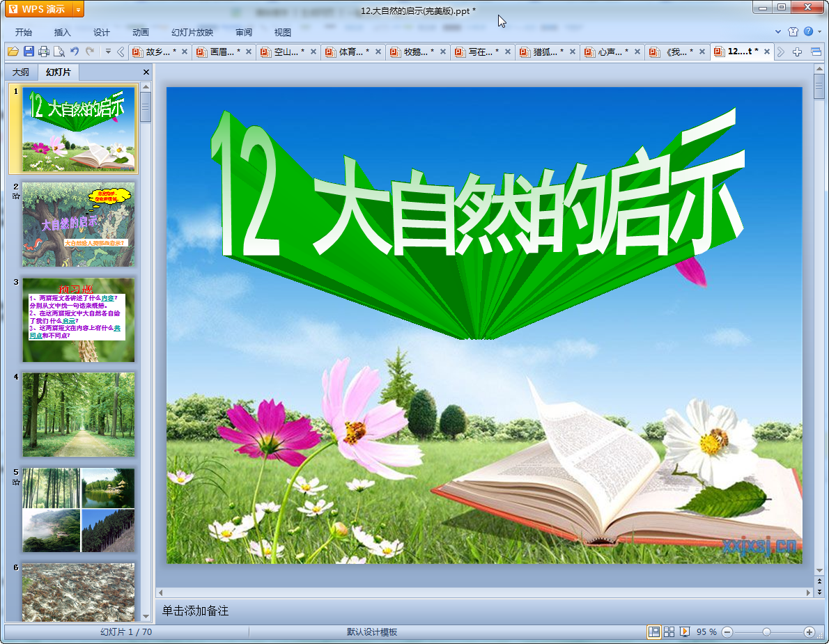The width and height of the screenshot is (829, 644).
Task: Zoom in with the plus button
Action: (809, 632)
